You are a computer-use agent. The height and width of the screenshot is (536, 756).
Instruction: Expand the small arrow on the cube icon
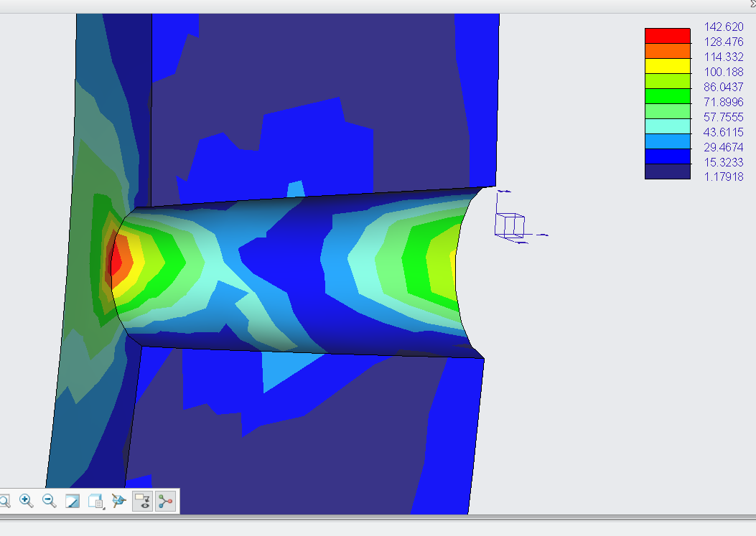(103, 508)
